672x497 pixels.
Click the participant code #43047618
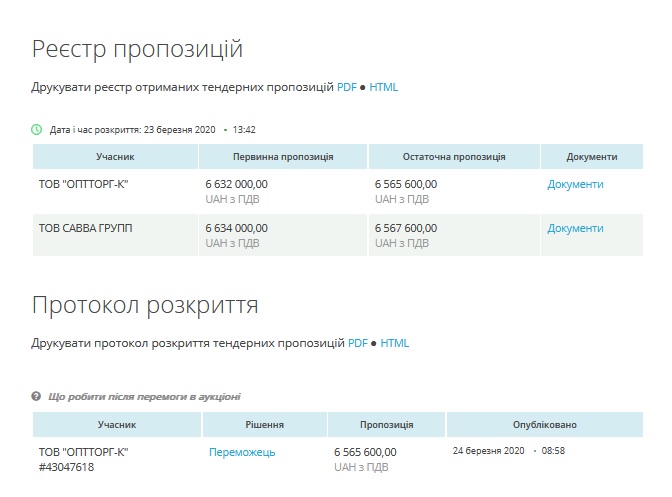click(66, 467)
